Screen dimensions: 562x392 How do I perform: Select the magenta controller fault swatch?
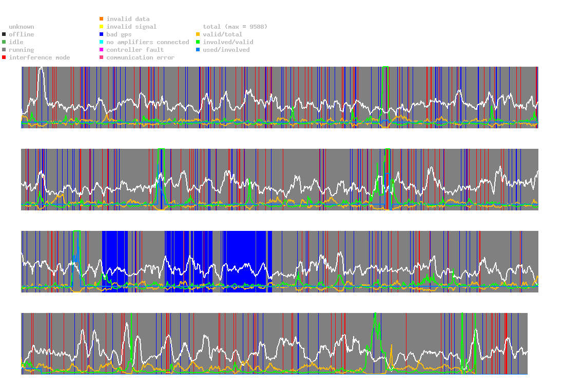coord(101,50)
